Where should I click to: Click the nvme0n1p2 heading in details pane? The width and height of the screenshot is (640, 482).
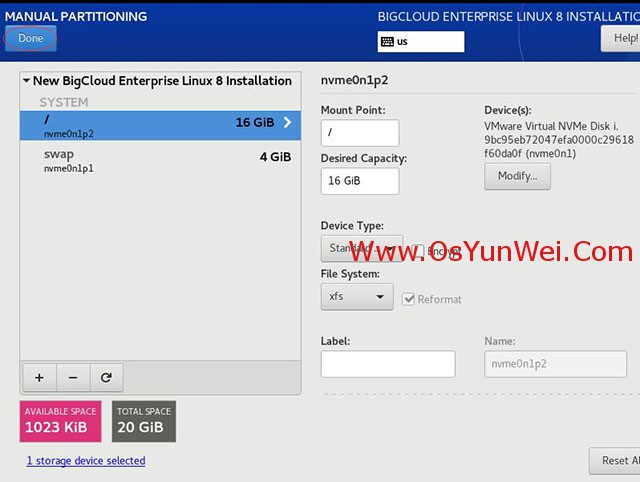click(354, 80)
